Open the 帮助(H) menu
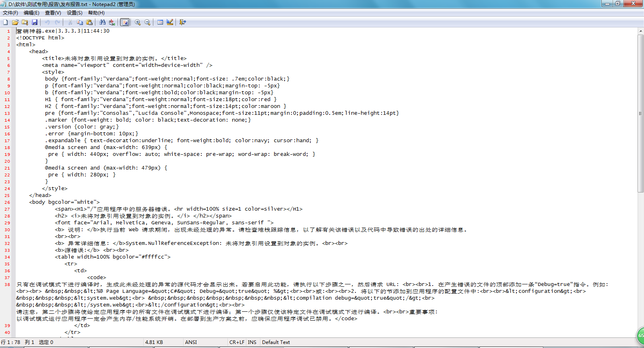 click(x=96, y=13)
